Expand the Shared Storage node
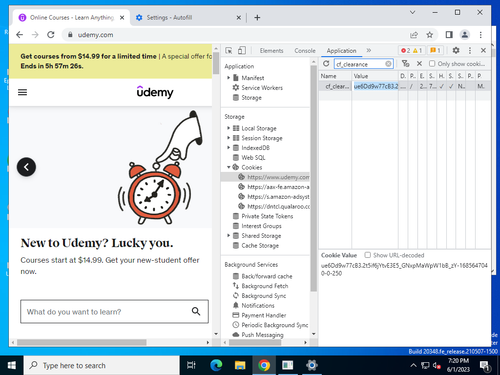The image size is (500, 375). [228, 235]
